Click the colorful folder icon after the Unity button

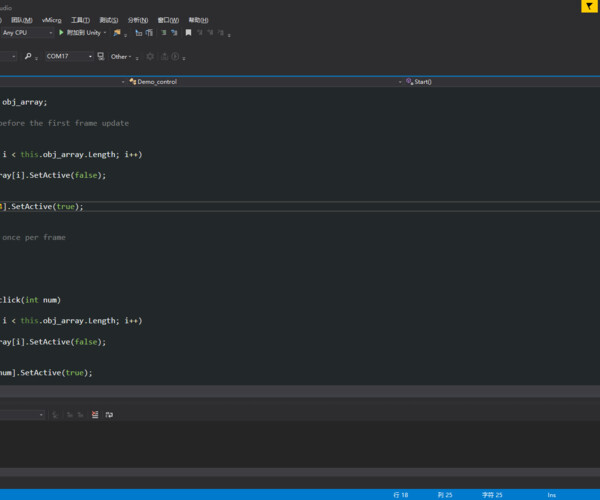[x=117, y=33]
